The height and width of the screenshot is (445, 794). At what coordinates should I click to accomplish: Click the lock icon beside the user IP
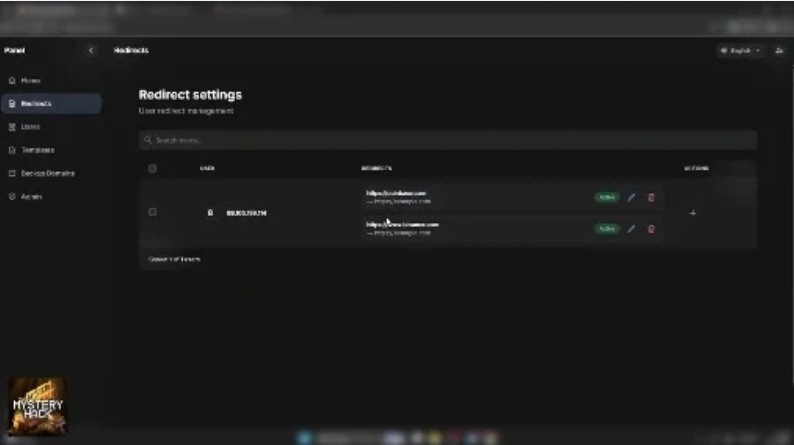click(x=210, y=213)
